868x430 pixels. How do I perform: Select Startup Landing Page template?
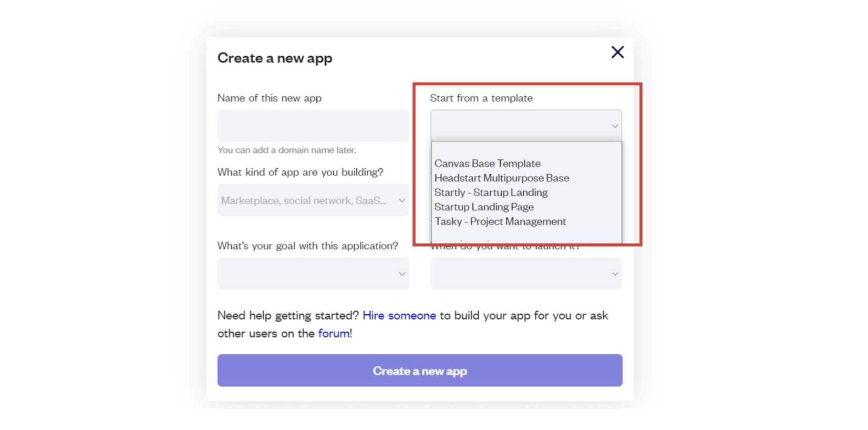pos(484,207)
